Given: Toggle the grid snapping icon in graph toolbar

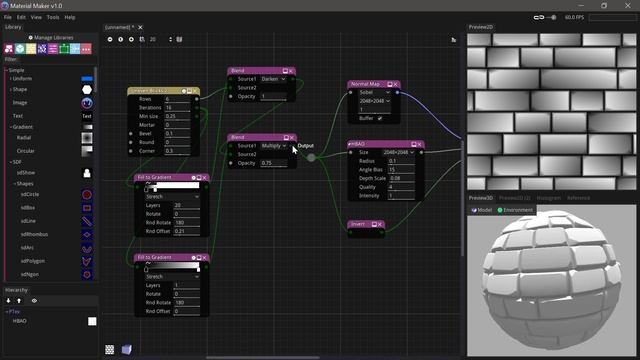Looking at the screenshot, I should coord(142,39).
